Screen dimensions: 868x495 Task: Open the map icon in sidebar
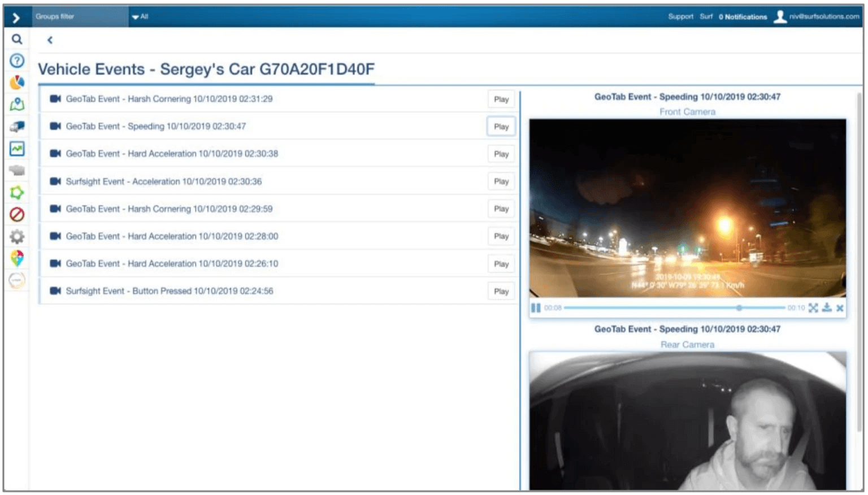point(17,104)
